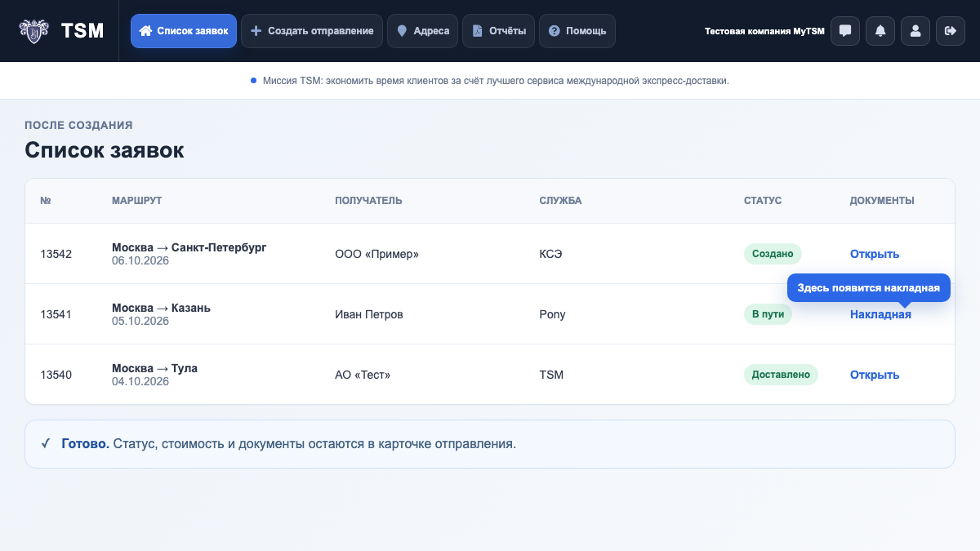
Task: Click the Документы column header
Action: click(x=882, y=201)
